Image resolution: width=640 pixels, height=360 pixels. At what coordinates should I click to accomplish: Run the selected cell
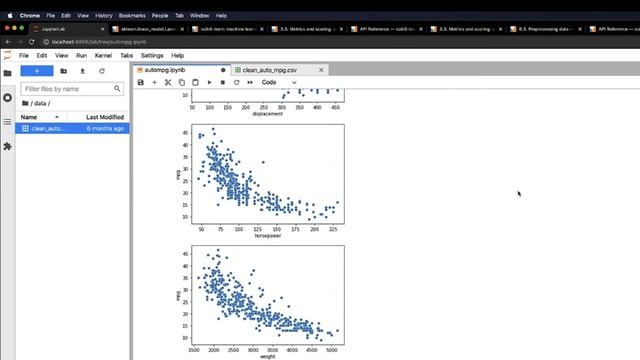[x=209, y=82]
